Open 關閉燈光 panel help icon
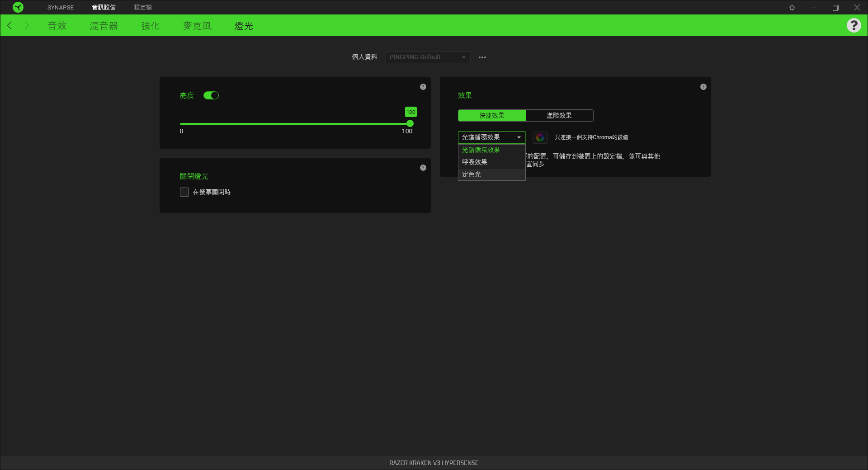Viewport: 868px width, 470px height. coord(423,168)
